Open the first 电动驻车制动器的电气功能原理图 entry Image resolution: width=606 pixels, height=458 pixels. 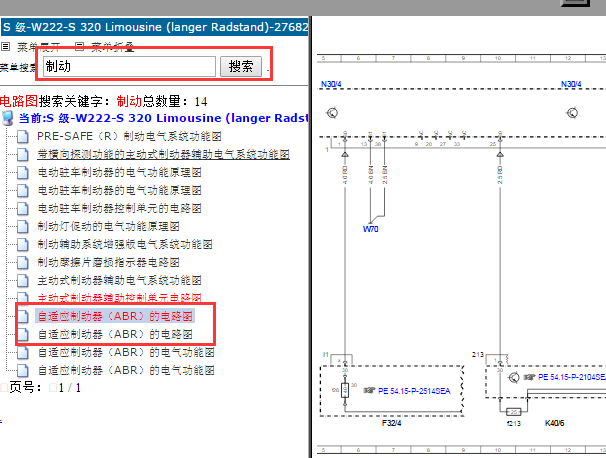pyautogui.click(x=119, y=172)
